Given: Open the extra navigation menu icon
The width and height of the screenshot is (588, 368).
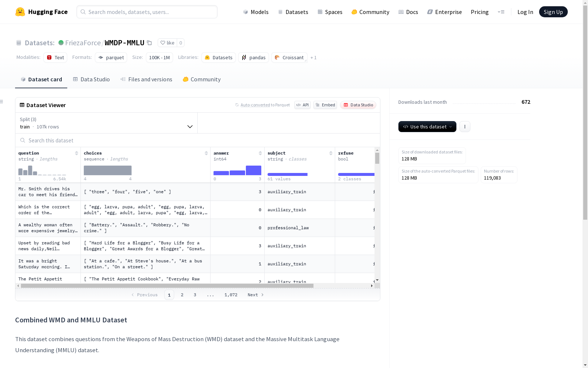Looking at the screenshot, I should (x=501, y=12).
